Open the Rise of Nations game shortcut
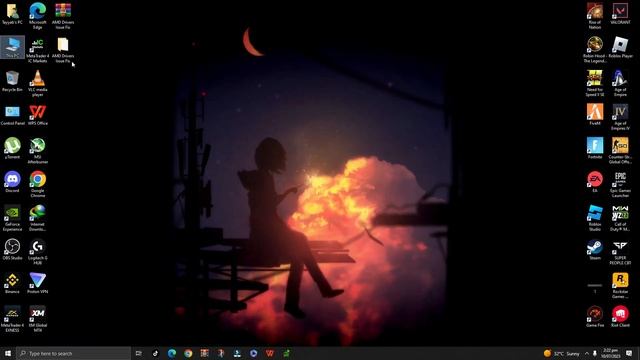The height and width of the screenshot is (360, 640). pyautogui.click(x=595, y=16)
